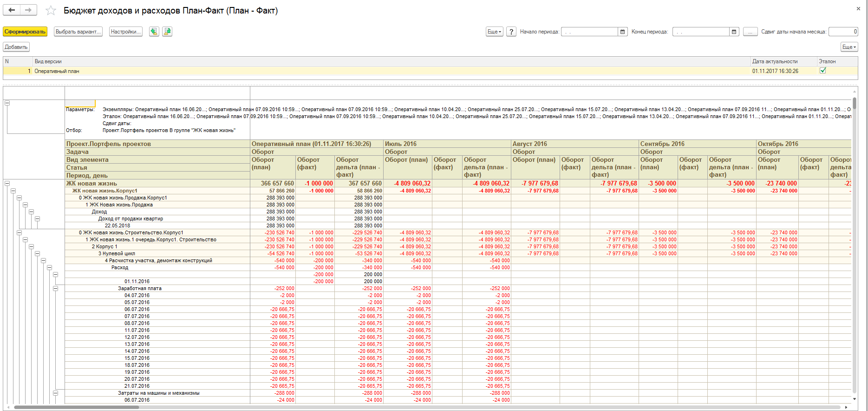Click the scroll-down arrow of vertical scrollbar
This screenshot has height=411, width=868.
(855, 399)
